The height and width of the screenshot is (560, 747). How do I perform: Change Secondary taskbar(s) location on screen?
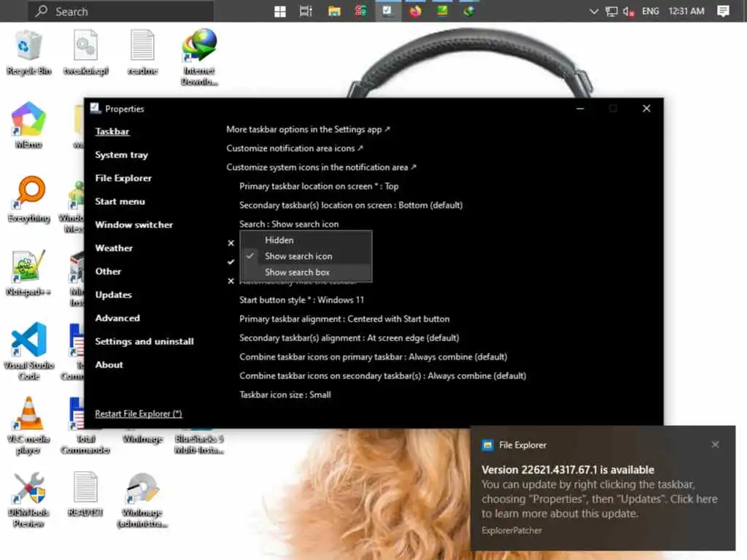pyautogui.click(x=351, y=205)
